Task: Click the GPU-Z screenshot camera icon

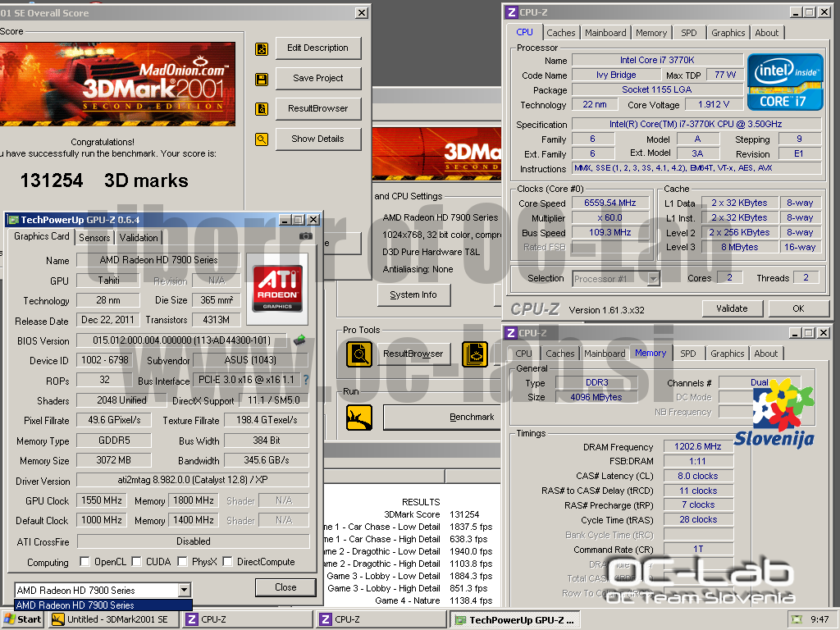Action: [x=305, y=236]
